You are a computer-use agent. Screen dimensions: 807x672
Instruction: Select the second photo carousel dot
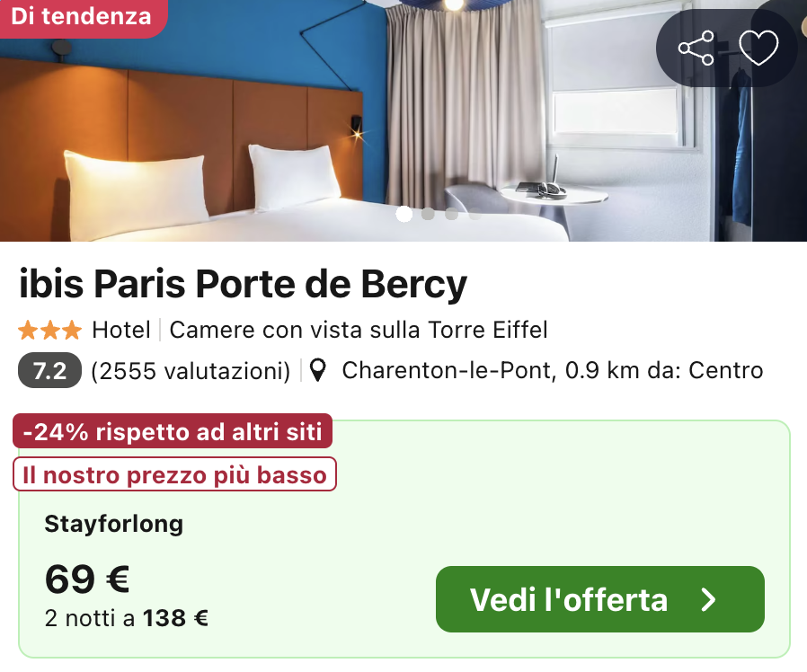(428, 215)
